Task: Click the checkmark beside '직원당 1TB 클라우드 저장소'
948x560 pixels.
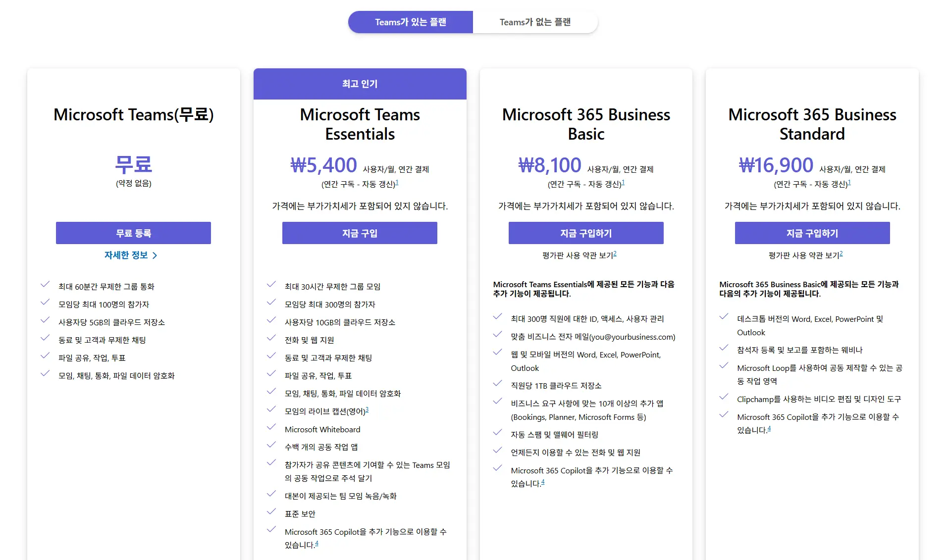Action: (498, 384)
